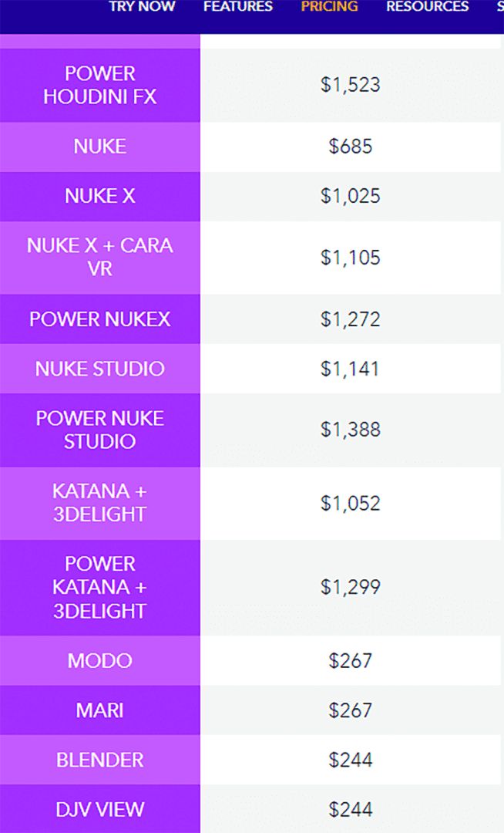Click the NUKE X row label
504x833 pixels.
click(100, 196)
